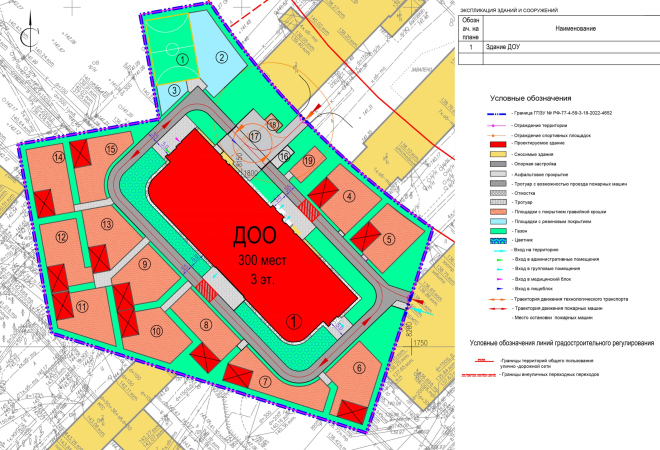Image resolution: width=660 pixels, height=450 pixels.
Task: Click circled number 1 on the sports field
Action: click(182, 58)
